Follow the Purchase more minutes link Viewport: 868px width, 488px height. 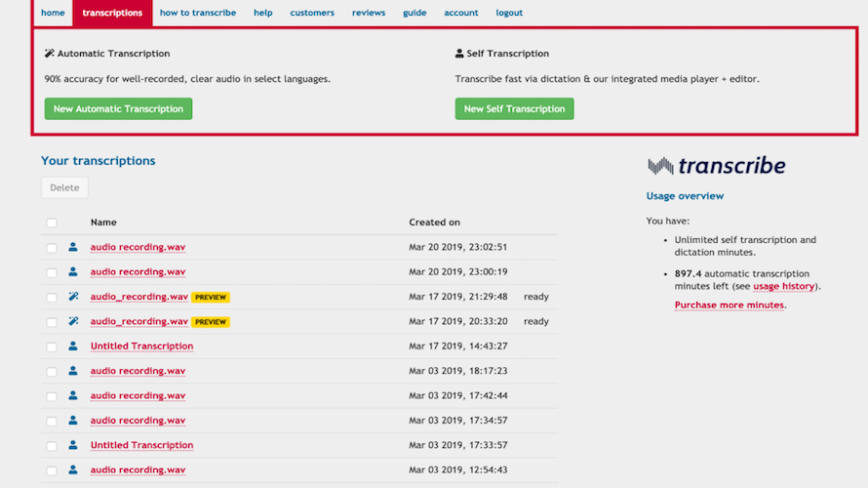pos(730,305)
